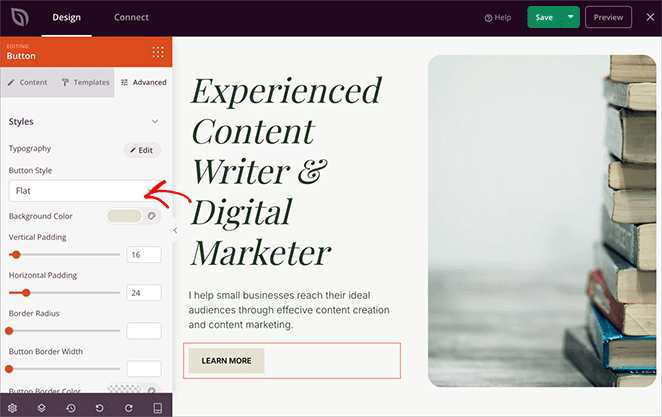Viewport: 662px width, 417px height.
Task: Click the Background Color palette icon
Action: pyautogui.click(x=152, y=216)
